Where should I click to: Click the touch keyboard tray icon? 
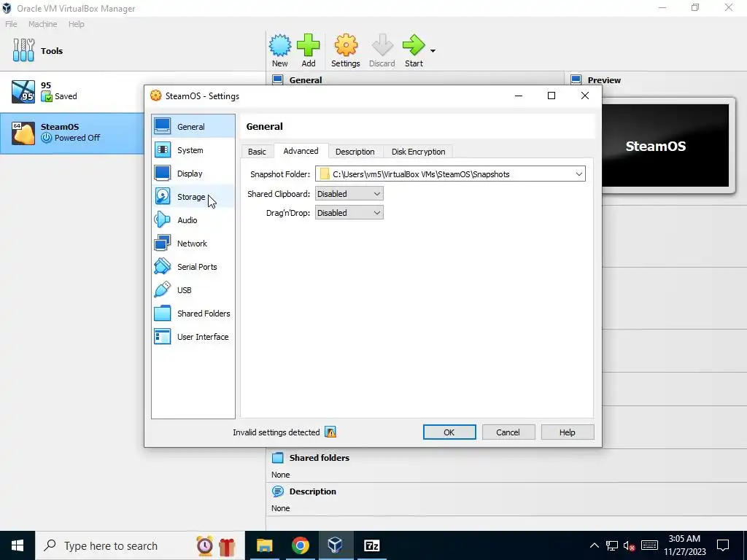point(649,545)
